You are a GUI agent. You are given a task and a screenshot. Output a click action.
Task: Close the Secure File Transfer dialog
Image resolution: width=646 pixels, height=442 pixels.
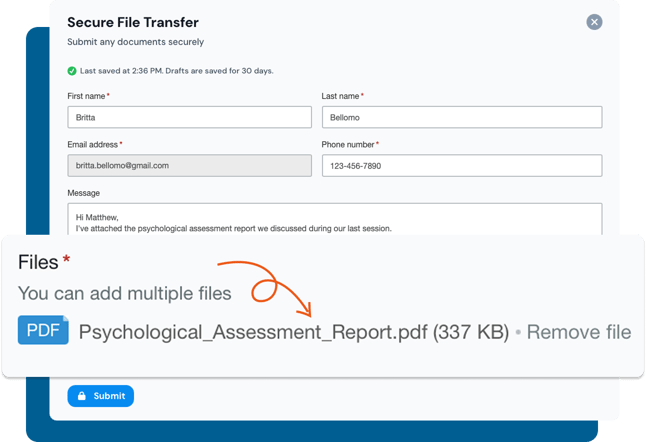pyautogui.click(x=594, y=22)
